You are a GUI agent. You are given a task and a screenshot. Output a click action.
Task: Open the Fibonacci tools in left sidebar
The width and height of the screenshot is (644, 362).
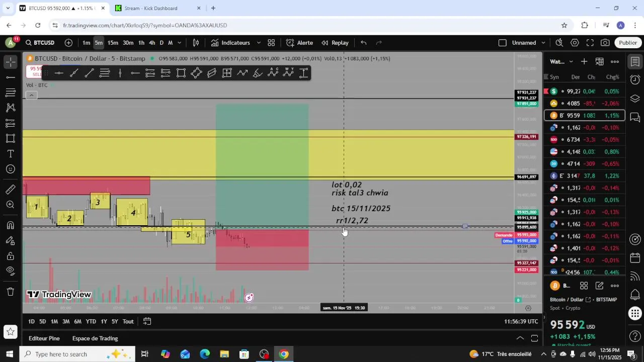tap(11, 93)
